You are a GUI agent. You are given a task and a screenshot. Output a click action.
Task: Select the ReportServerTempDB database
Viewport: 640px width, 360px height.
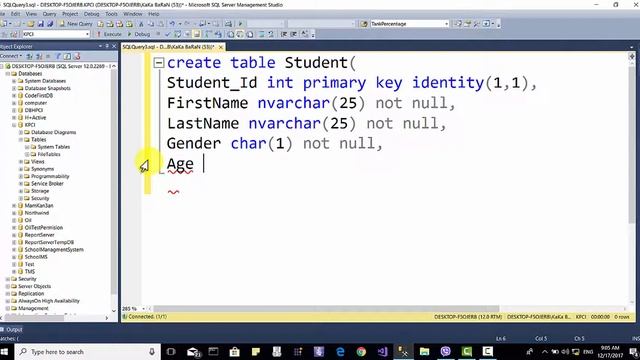(x=49, y=242)
